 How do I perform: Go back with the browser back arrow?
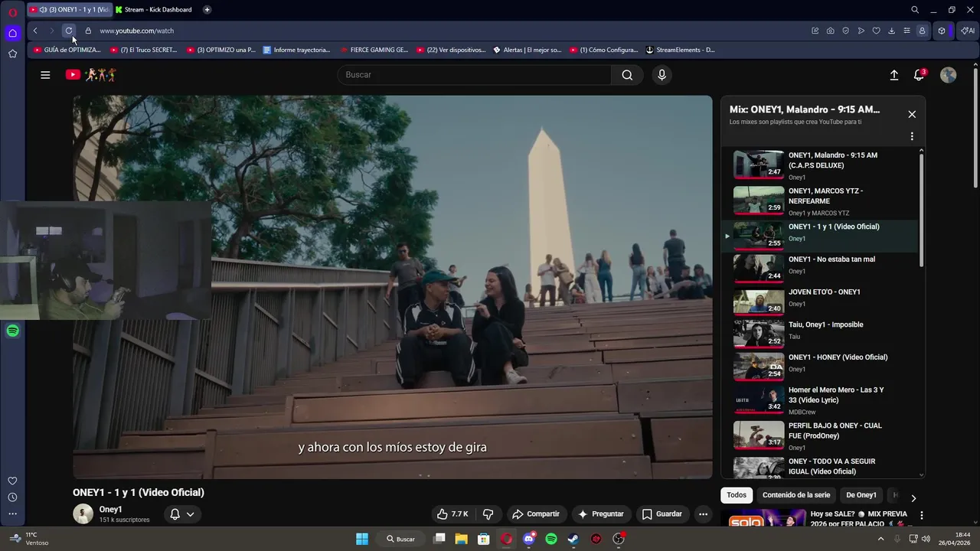coord(35,31)
